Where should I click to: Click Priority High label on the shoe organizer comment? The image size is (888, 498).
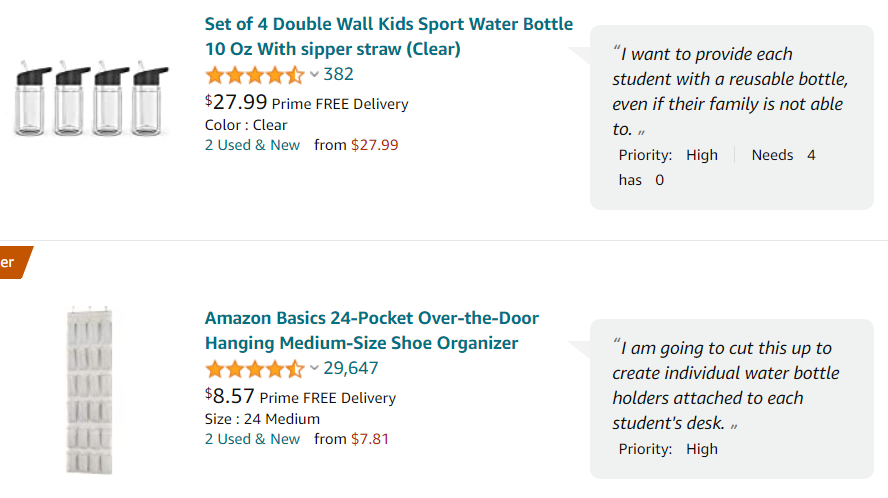pyautogui.click(x=668, y=449)
